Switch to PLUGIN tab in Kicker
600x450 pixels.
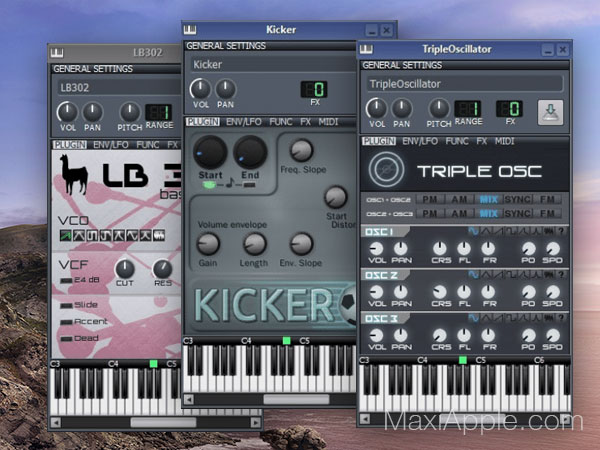pos(203,122)
